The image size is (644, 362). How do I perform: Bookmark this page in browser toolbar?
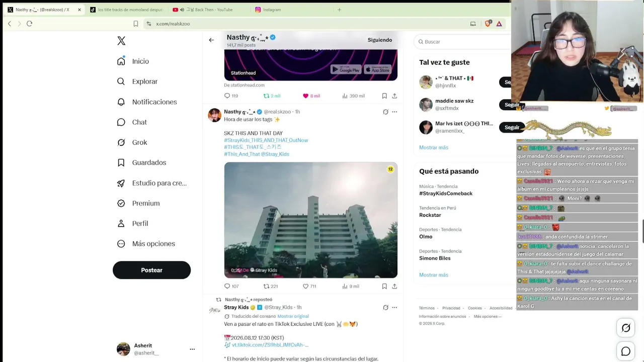(x=136, y=24)
